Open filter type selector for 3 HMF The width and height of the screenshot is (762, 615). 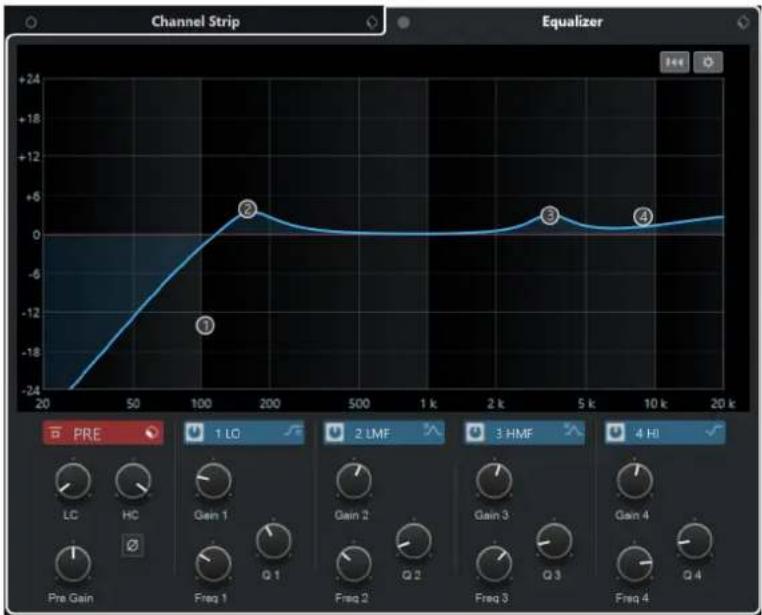[573, 431]
